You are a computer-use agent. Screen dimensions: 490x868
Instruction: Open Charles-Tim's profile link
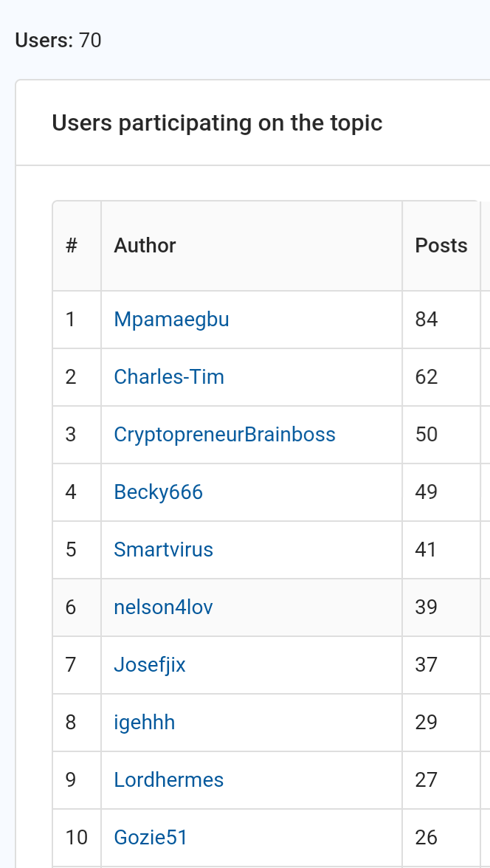coord(169,377)
